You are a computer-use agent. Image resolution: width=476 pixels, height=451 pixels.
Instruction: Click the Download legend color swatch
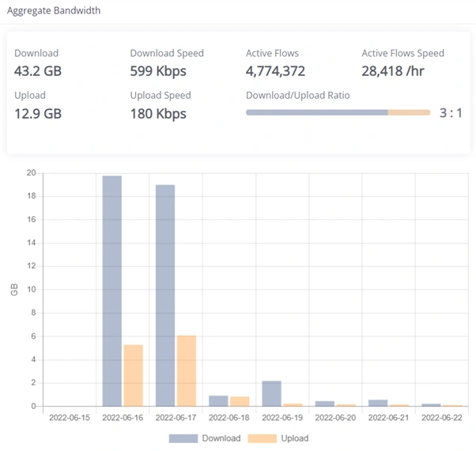183,438
